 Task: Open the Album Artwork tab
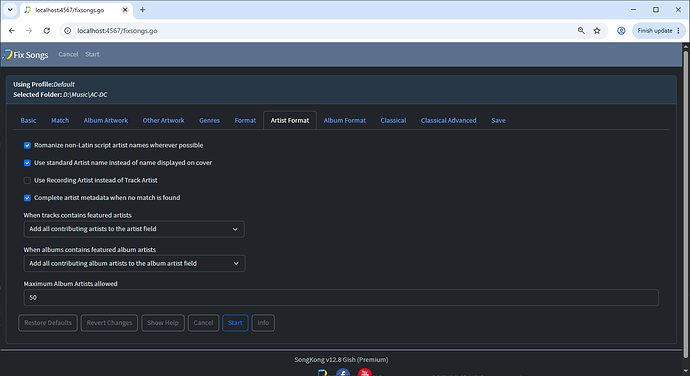click(x=106, y=120)
